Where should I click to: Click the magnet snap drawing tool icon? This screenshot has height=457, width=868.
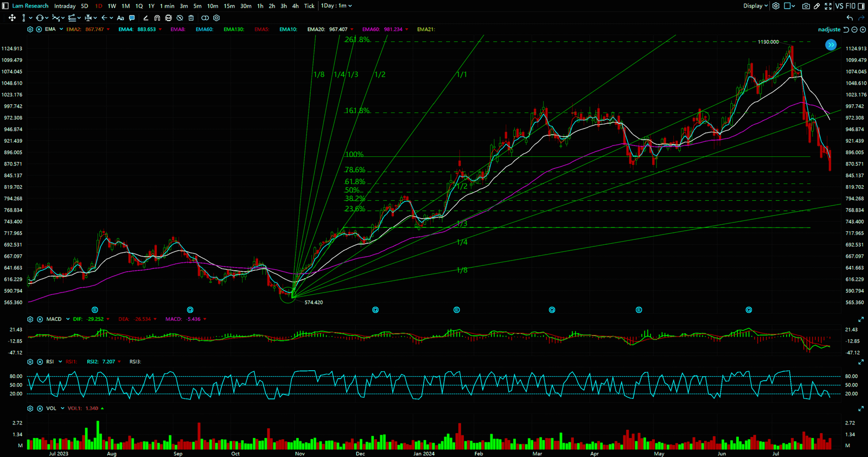[x=157, y=18]
